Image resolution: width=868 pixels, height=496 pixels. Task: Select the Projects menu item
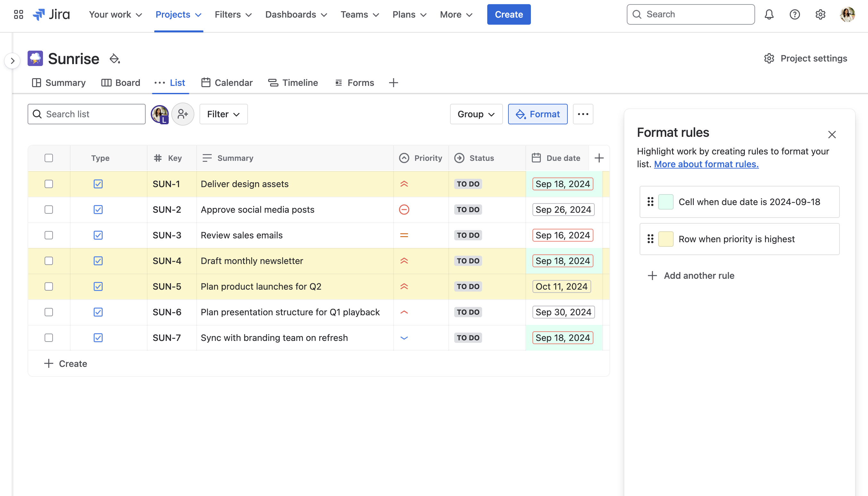178,14
